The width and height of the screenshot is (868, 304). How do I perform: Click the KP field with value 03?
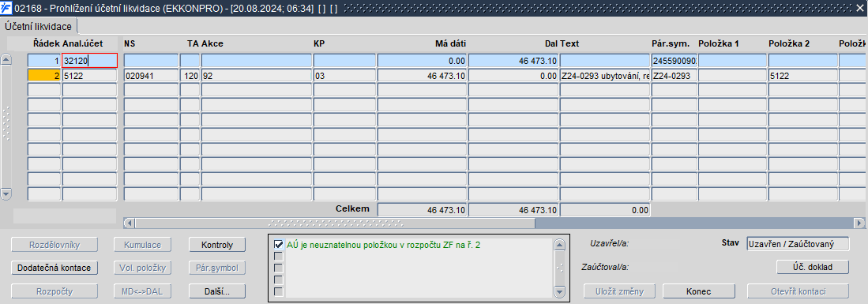pos(344,75)
